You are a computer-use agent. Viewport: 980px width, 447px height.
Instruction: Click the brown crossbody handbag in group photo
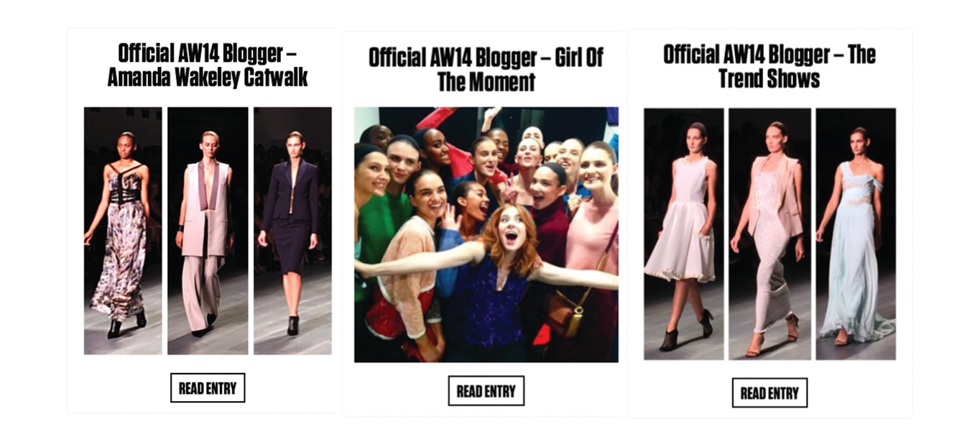(567, 312)
